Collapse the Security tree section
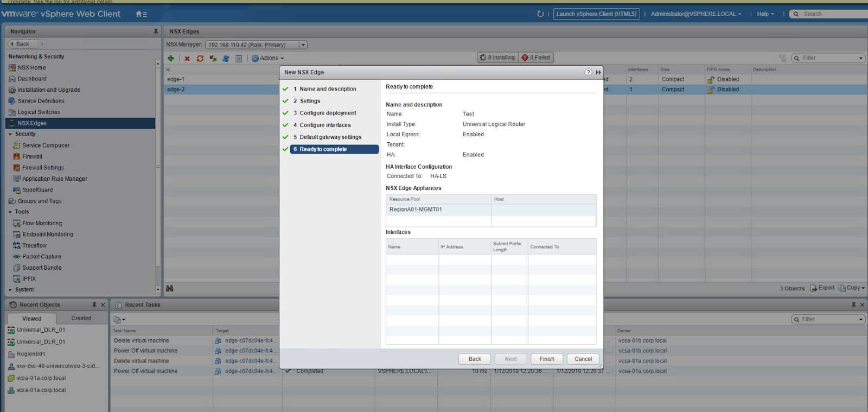This screenshot has width=868, height=412. pyautogui.click(x=10, y=134)
